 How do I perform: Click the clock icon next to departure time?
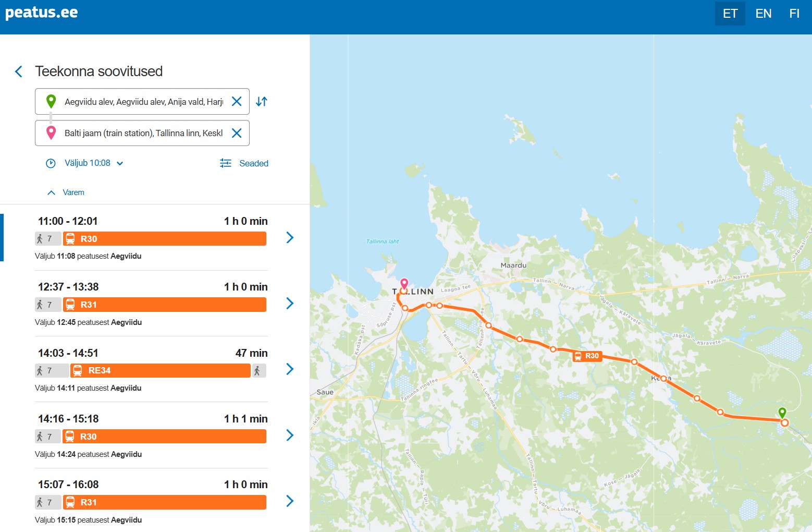51,163
